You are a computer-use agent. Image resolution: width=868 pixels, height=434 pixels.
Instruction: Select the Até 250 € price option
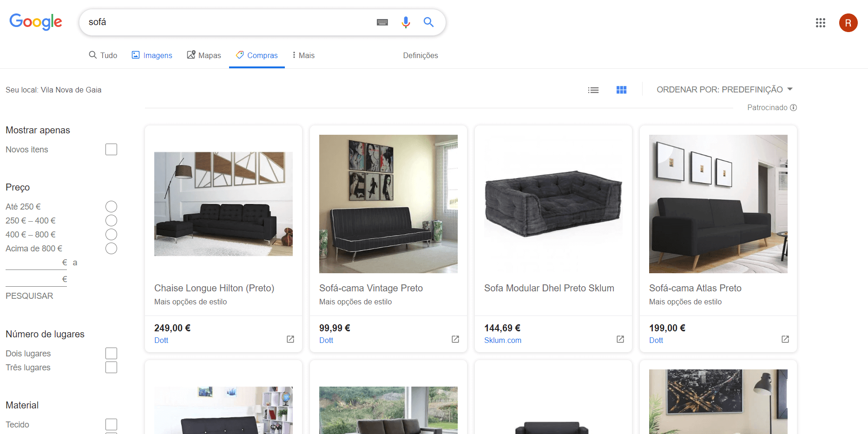pos(111,206)
